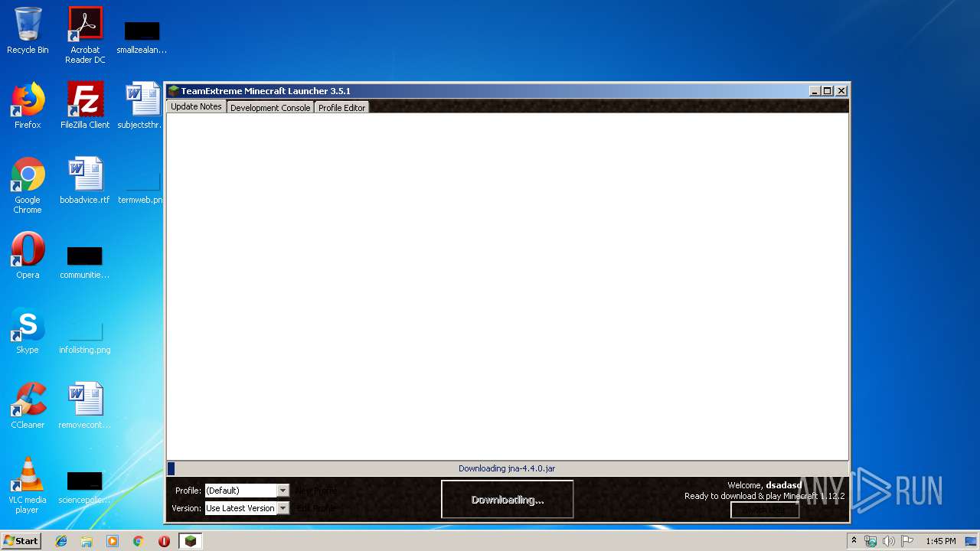Switch to the Update Notes tab
The image size is (980, 551).
pos(196,106)
